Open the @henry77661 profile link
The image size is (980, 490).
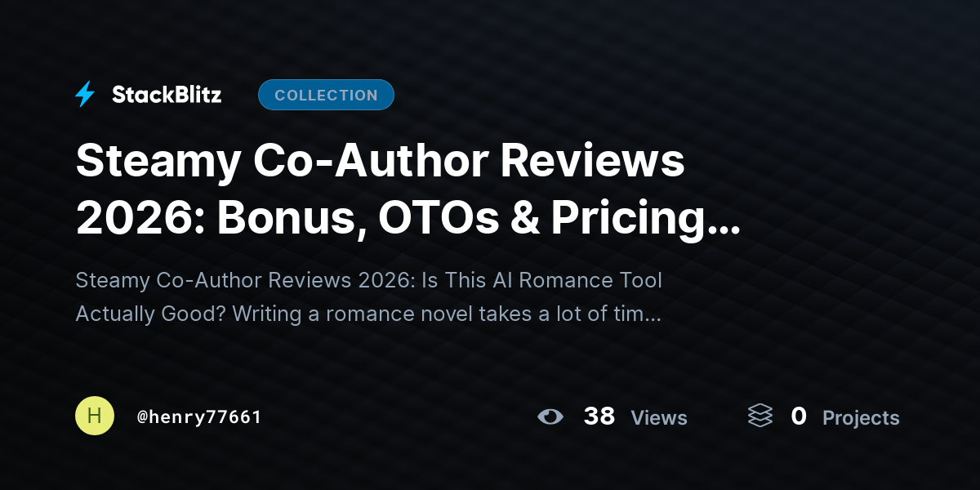pyautogui.click(x=199, y=417)
